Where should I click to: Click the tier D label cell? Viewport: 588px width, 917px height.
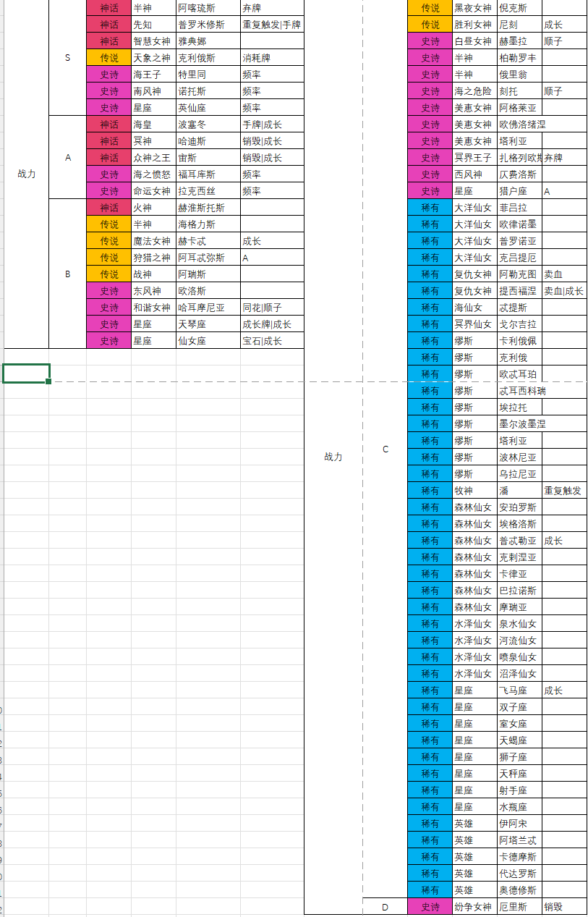385,907
